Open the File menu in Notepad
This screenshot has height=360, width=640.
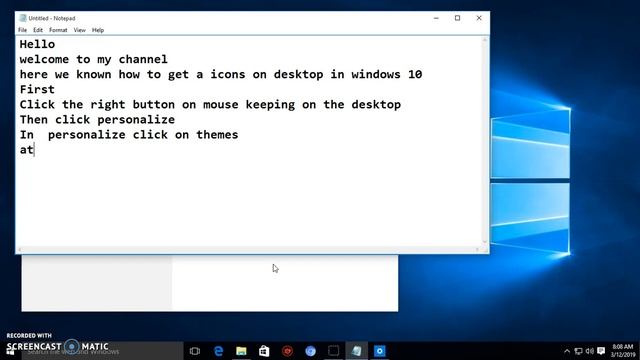pyautogui.click(x=22, y=30)
